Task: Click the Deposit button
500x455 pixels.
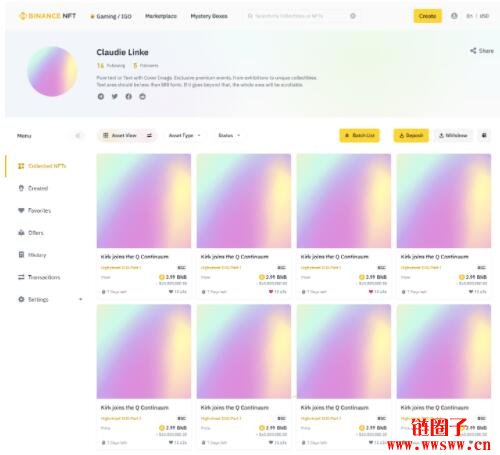Action: 411,135
